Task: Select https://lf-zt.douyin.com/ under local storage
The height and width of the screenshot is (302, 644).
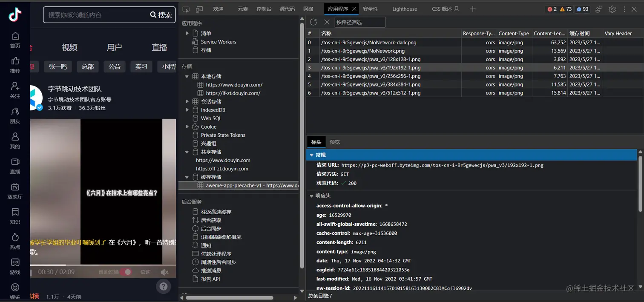Action: point(233,93)
